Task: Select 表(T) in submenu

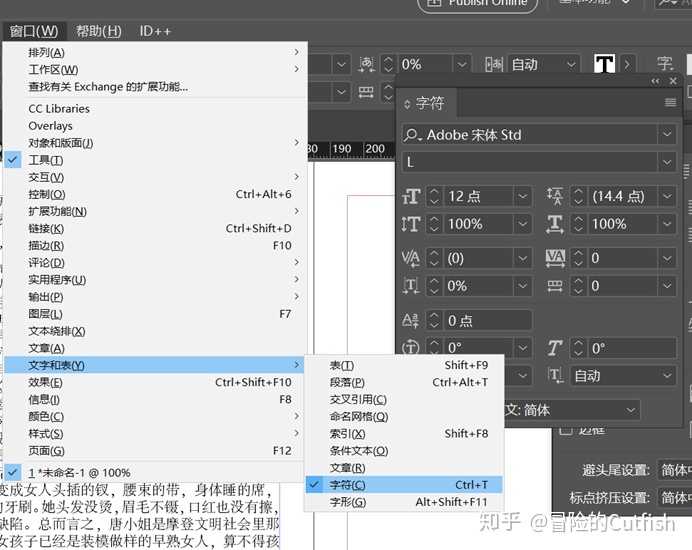Action: (404, 365)
